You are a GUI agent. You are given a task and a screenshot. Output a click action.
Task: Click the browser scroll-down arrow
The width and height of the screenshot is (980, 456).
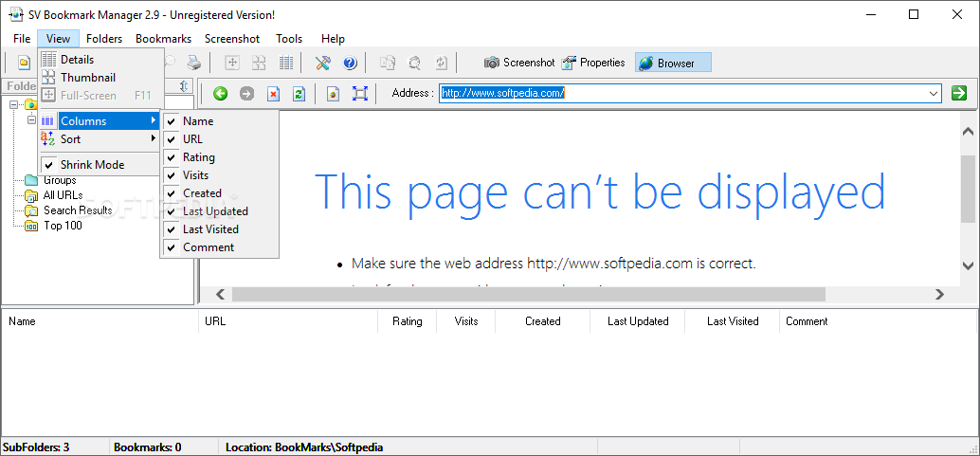[968, 265]
